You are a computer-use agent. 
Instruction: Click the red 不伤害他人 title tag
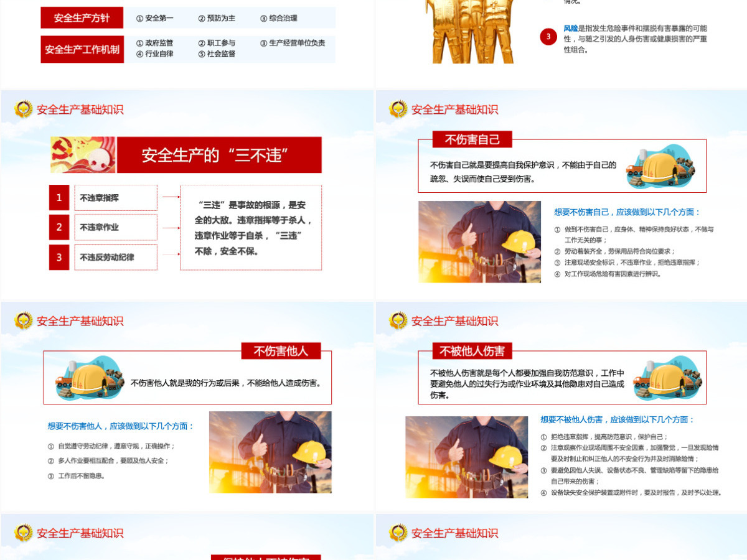(x=281, y=351)
